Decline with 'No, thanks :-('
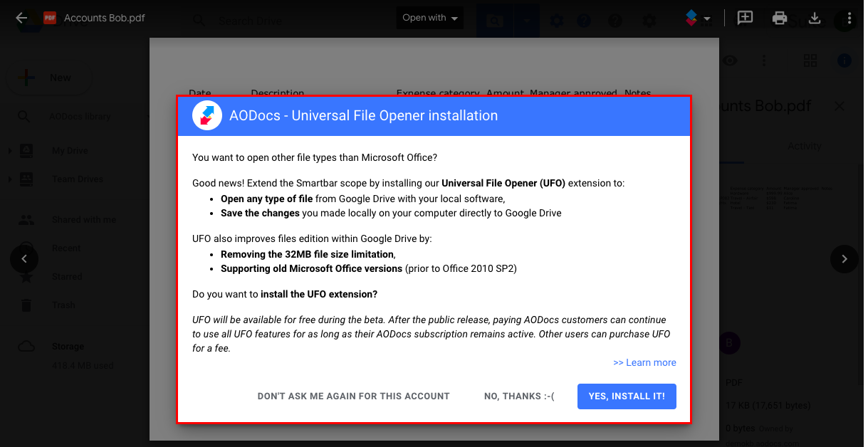This screenshot has width=868, height=447. 519,396
